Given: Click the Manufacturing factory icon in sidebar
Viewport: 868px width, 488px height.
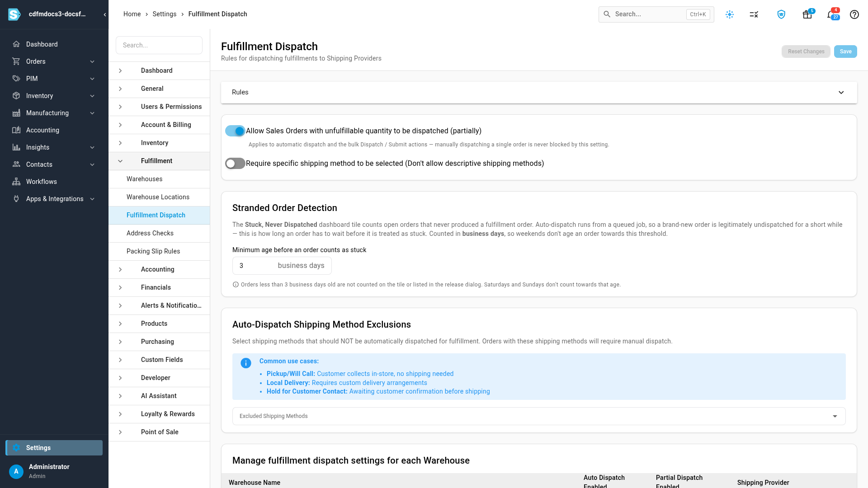Looking at the screenshot, I should [16, 113].
